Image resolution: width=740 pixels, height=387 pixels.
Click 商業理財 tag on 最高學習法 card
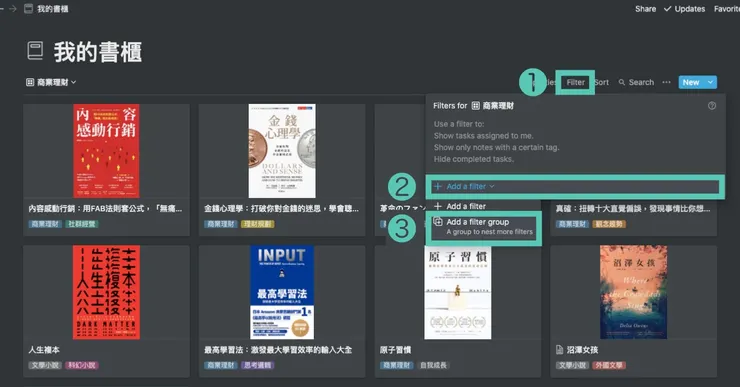point(221,365)
